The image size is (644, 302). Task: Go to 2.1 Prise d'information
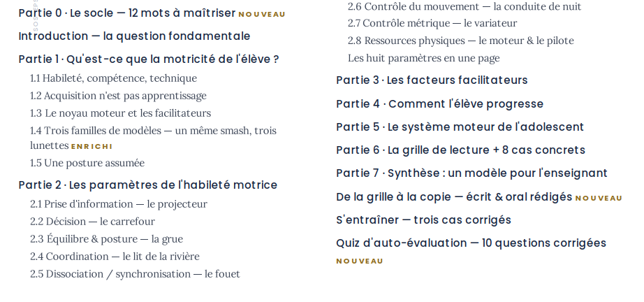pyautogui.click(x=119, y=204)
